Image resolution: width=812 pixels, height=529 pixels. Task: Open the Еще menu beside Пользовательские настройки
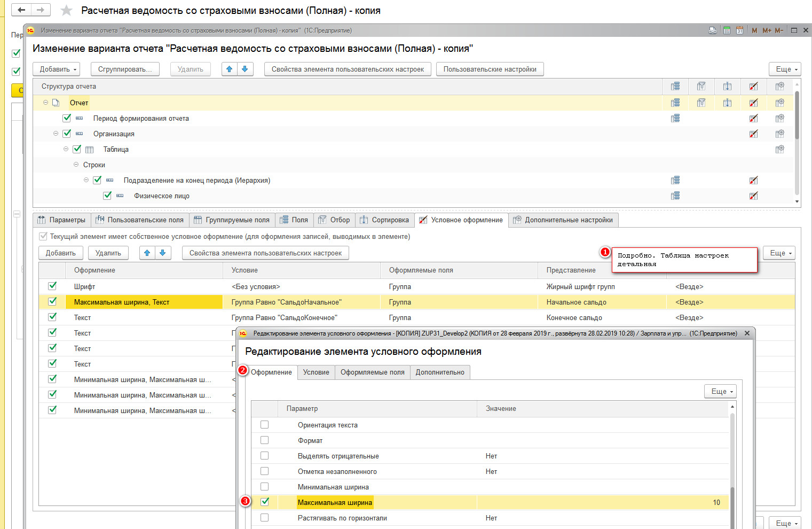pos(786,69)
